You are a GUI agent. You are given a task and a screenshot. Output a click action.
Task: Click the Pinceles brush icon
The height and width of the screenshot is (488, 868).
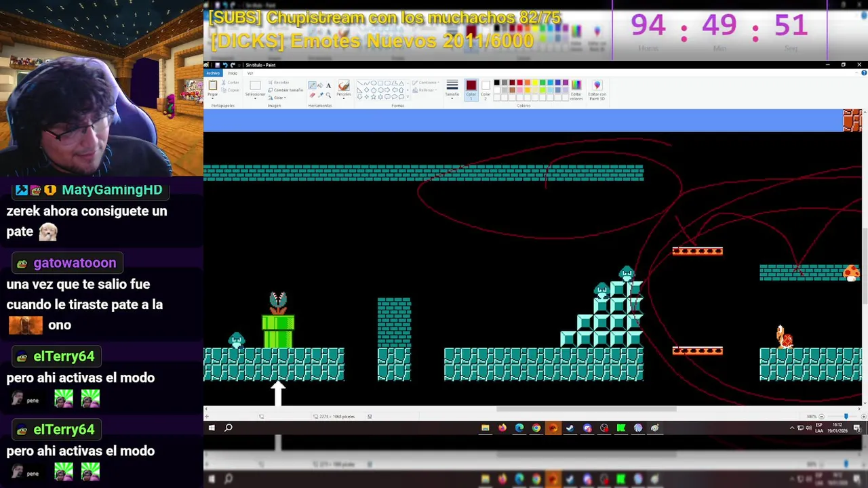click(344, 85)
